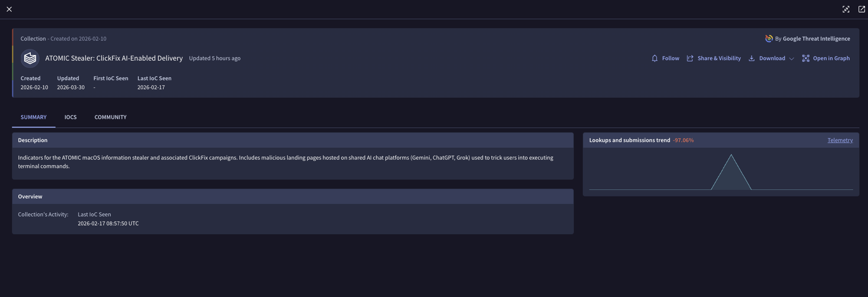This screenshot has width=868, height=297.
Task: Switch to the IOCS tab
Action: [70, 117]
